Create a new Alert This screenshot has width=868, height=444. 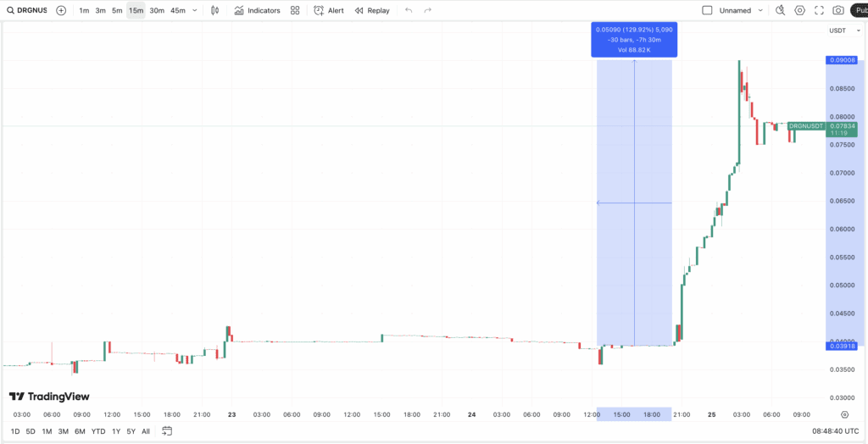click(x=329, y=10)
